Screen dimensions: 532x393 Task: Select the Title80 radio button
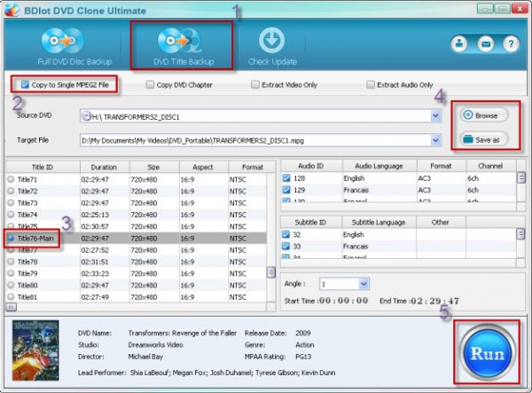11,285
